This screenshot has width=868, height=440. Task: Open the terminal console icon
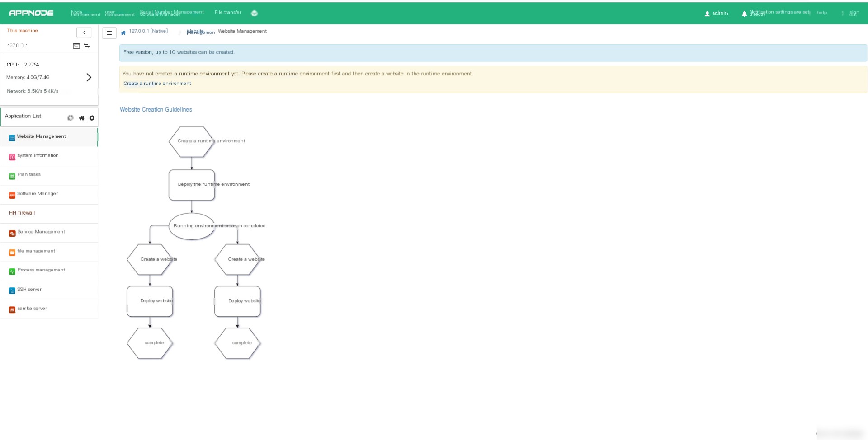pyautogui.click(x=76, y=46)
